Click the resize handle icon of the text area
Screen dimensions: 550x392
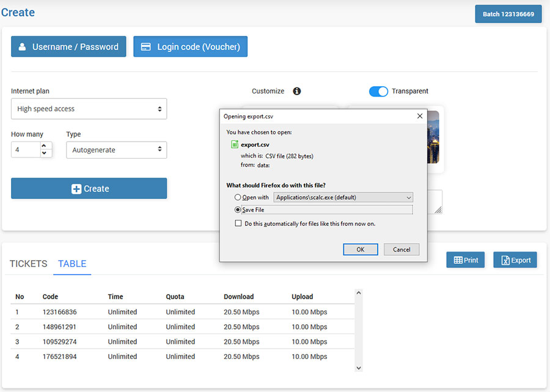438,209
